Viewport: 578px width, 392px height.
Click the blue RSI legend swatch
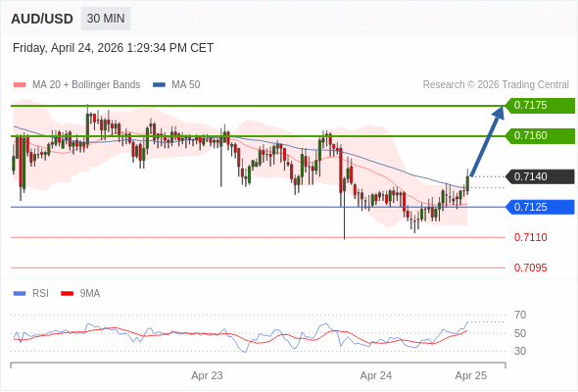(20, 294)
